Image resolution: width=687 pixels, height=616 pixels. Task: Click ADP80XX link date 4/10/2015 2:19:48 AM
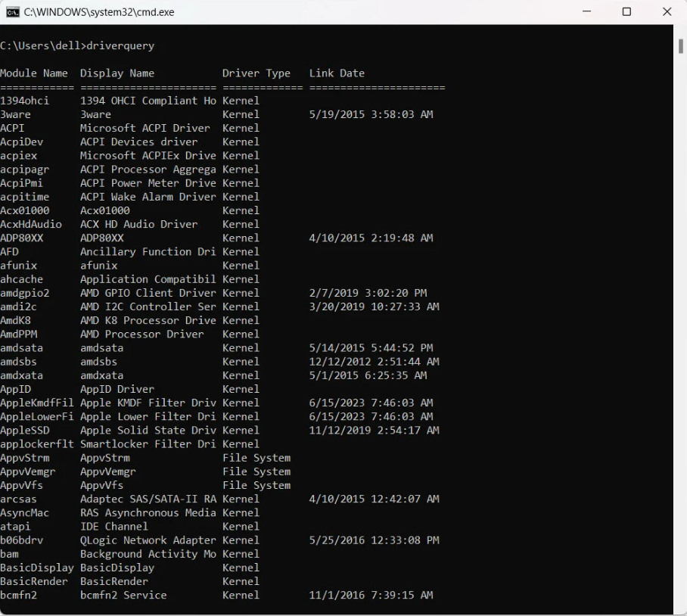pos(371,238)
